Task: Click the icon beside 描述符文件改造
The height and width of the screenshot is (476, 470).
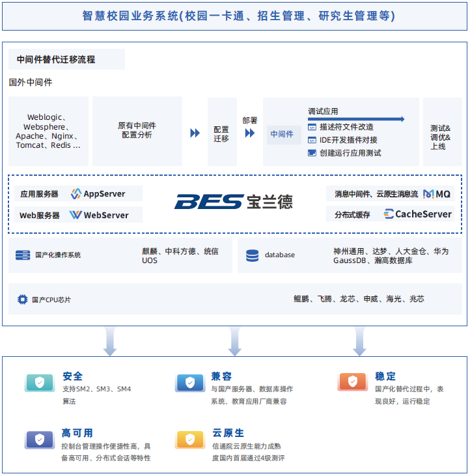Action: (x=312, y=127)
